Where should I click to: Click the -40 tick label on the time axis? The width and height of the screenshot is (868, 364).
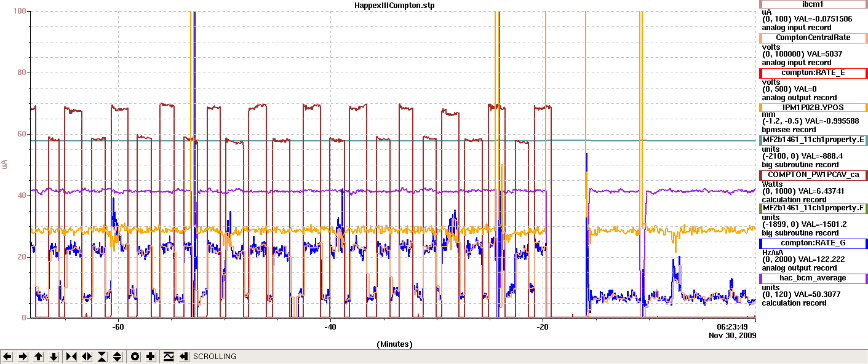tap(331, 326)
